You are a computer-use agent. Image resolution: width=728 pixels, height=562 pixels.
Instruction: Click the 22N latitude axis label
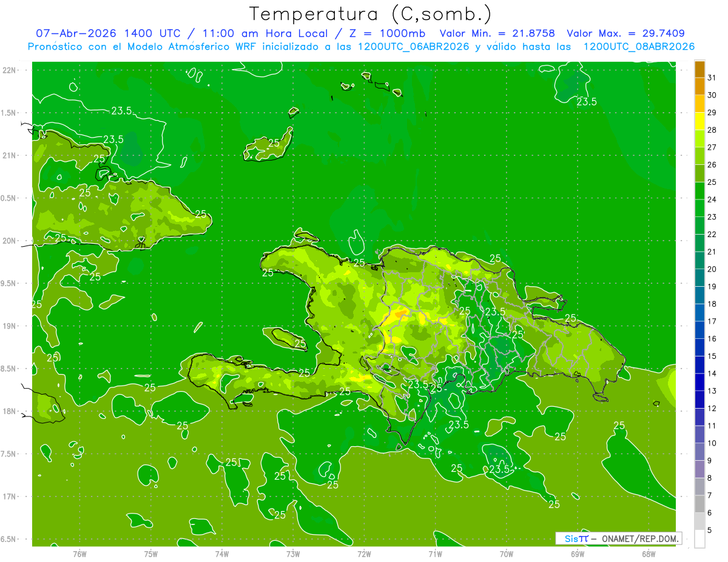(9, 70)
